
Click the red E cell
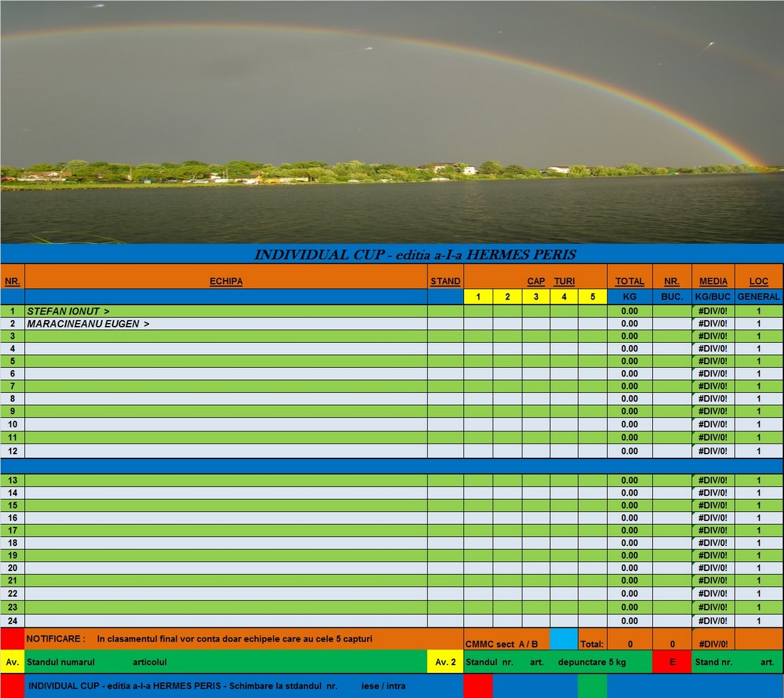tap(671, 662)
